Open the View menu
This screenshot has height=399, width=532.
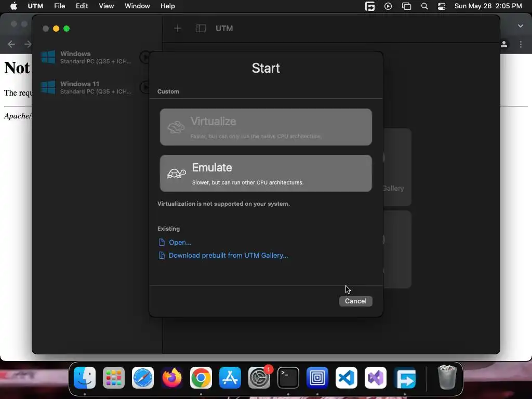pyautogui.click(x=106, y=6)
